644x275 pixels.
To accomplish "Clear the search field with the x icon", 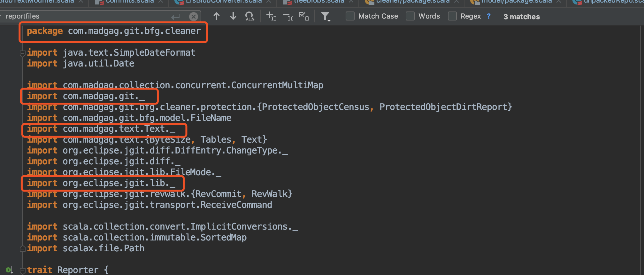I will click(194, 16).
